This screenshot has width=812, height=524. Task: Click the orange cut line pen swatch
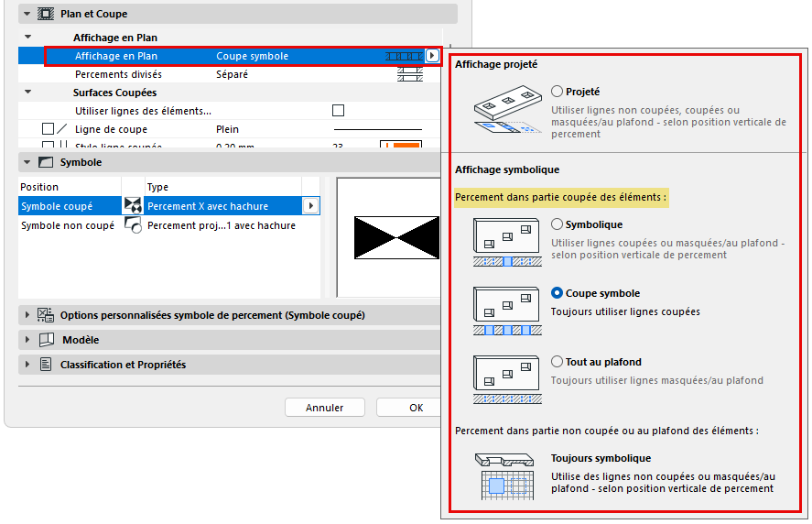401,145
